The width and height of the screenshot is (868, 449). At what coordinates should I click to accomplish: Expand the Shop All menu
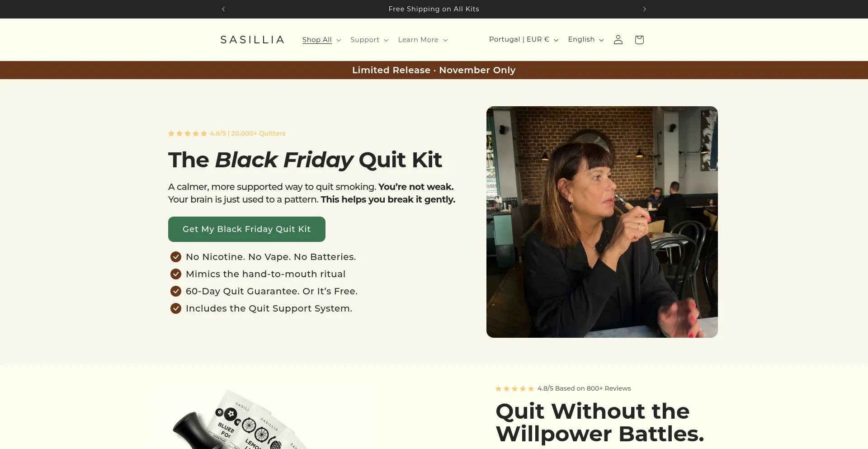[x=321, y=40]
